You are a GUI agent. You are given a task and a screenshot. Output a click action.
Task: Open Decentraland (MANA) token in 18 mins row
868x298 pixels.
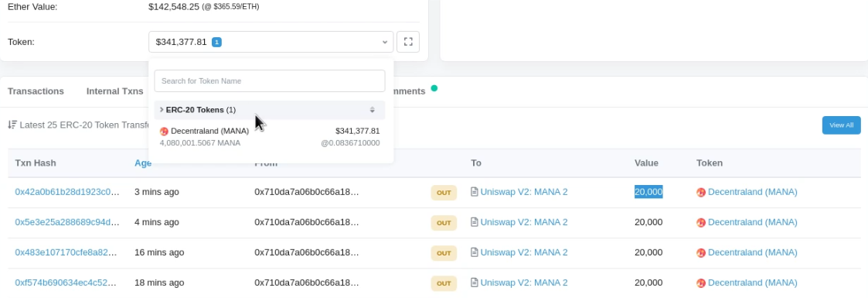(752, 283)
